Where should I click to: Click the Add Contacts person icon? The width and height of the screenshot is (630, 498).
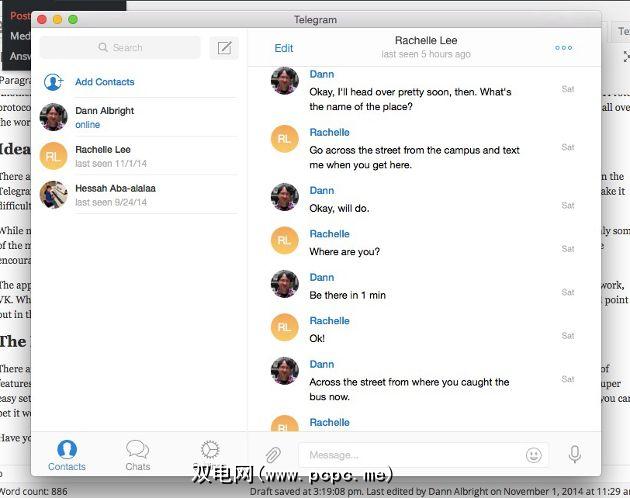click(53, 82)
